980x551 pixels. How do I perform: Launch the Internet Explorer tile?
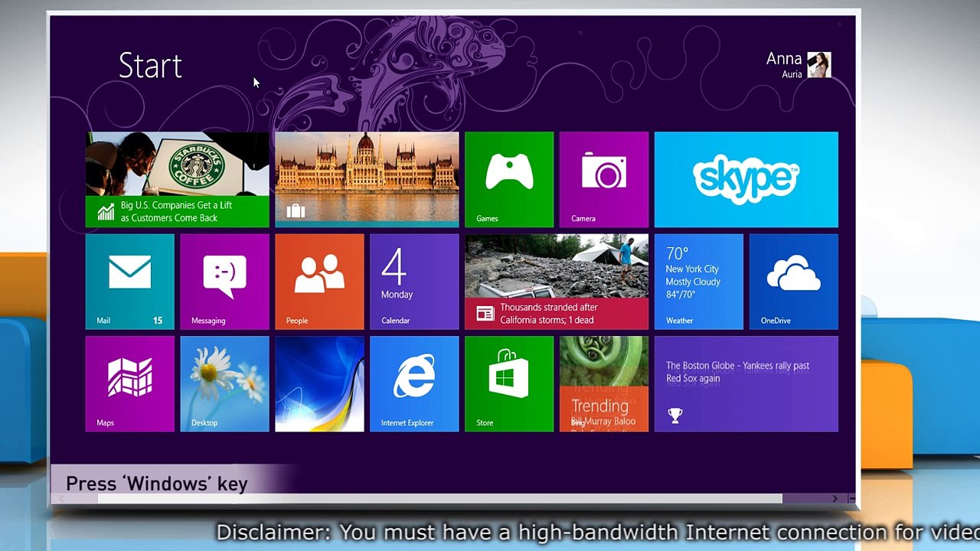coord(414,384)
